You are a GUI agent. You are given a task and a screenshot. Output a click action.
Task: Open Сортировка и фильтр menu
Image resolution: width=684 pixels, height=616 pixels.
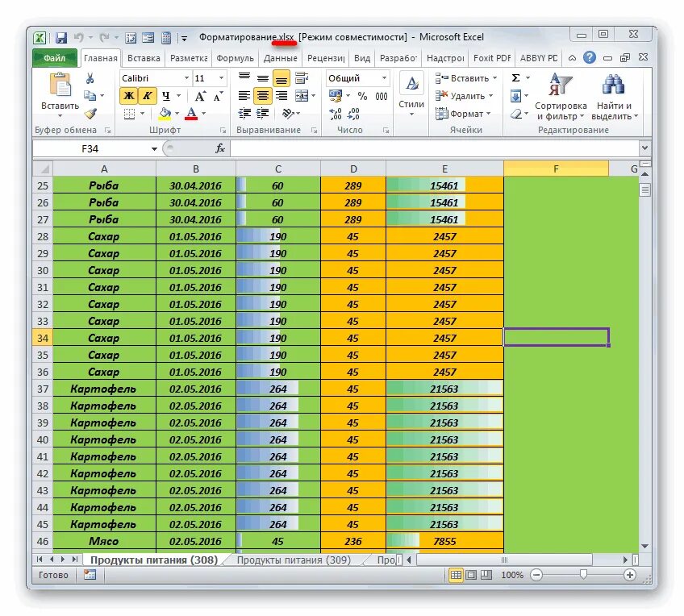click(561, 97)
